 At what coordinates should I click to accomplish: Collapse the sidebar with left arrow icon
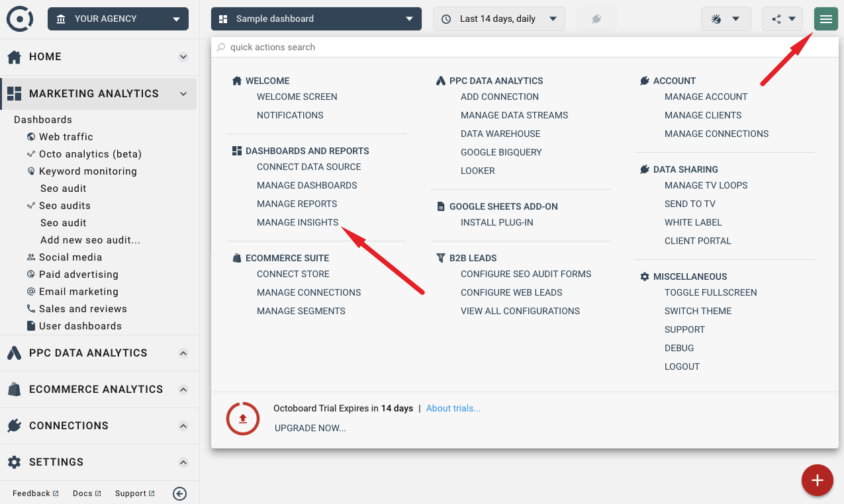click(179, 493)
